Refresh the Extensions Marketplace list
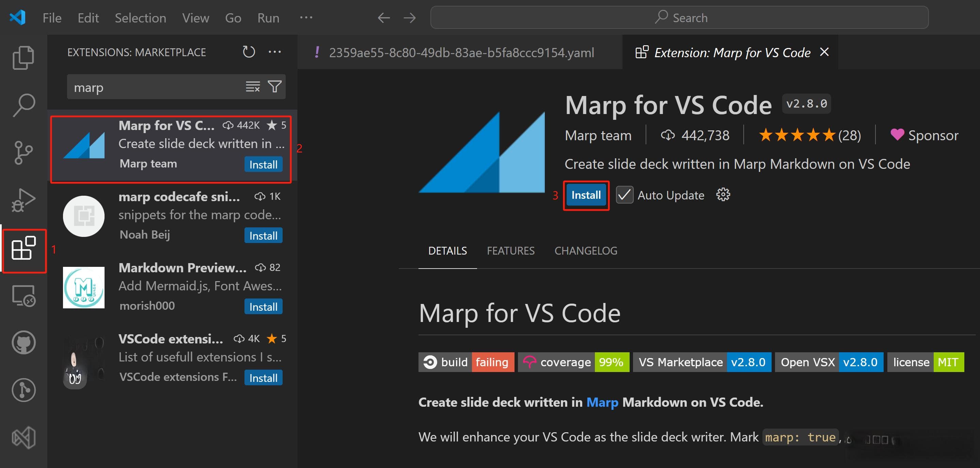The width and height of the screenshot is (980, 468). [x=249, y=52]
